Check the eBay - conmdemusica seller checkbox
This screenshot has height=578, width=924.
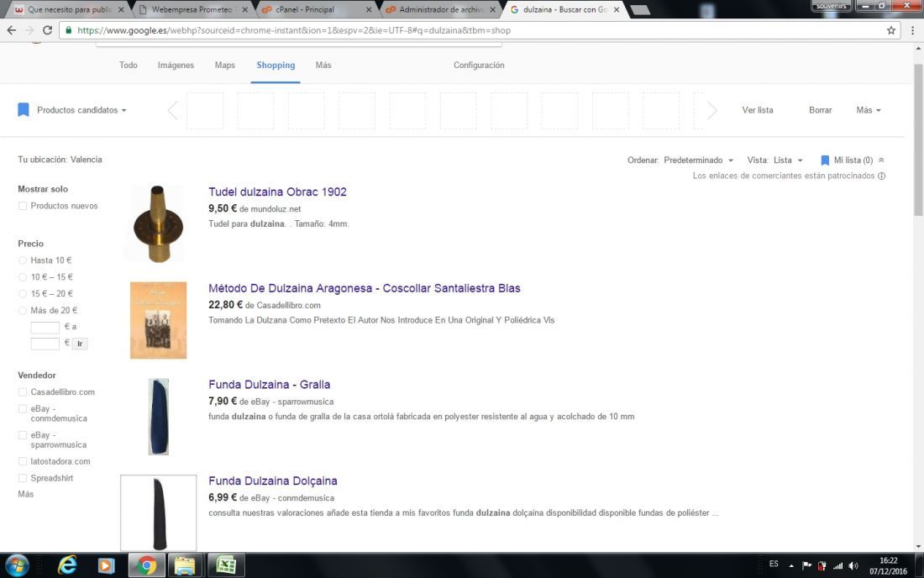23,408
